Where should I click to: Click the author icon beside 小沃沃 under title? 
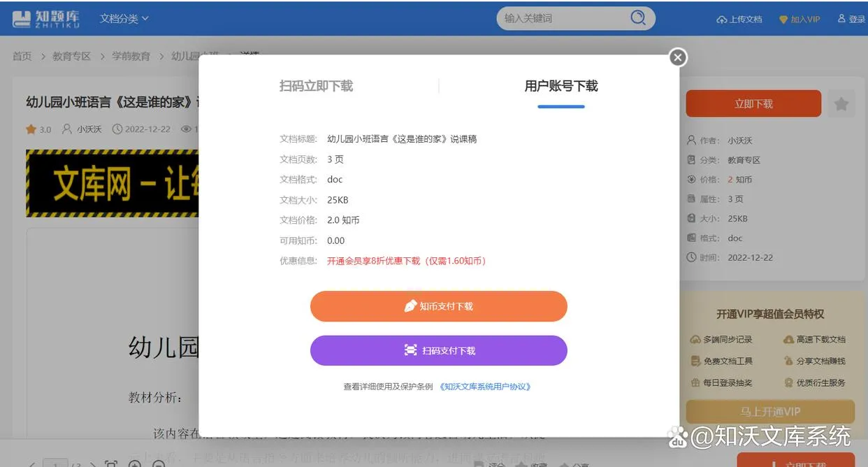tap(67, 129)
